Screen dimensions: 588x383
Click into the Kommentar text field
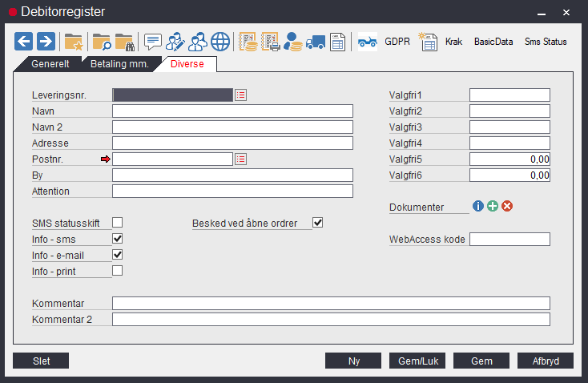click(x=331, y=303)
